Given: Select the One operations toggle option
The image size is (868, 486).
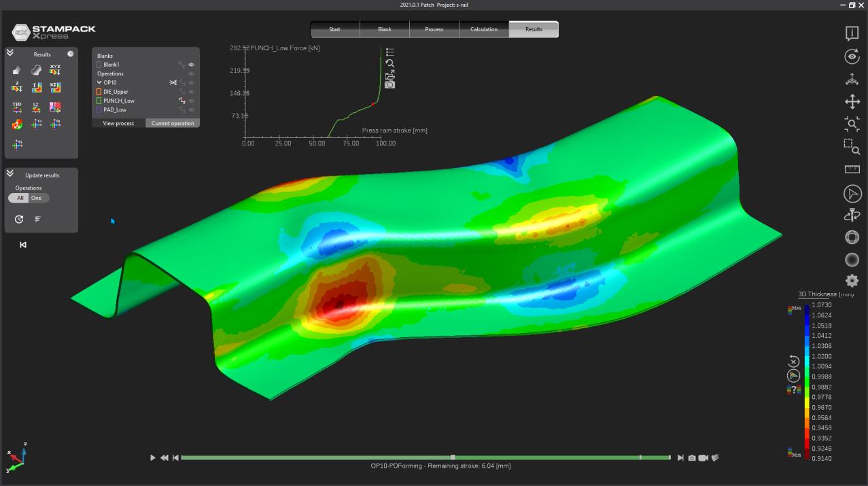Looking at the screenshot, I should (36, 198).
